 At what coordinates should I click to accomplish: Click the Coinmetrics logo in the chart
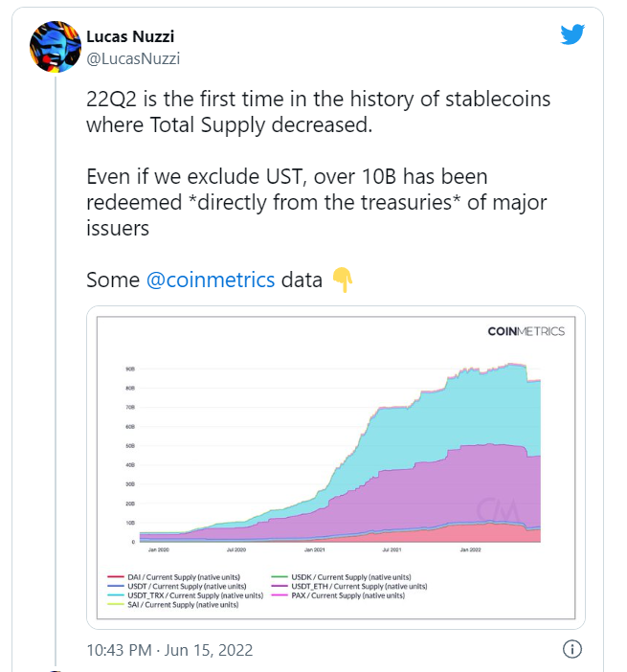526,331
